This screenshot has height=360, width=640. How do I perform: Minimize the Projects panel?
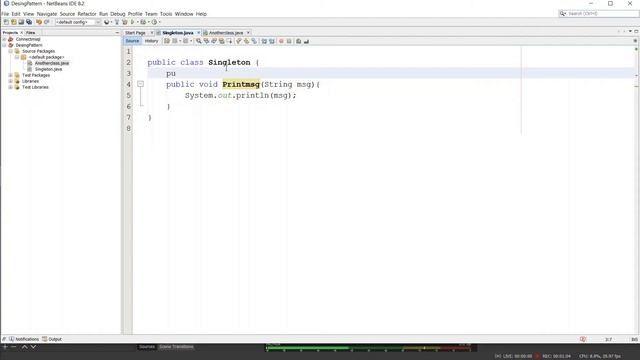(x=117, y=32)
